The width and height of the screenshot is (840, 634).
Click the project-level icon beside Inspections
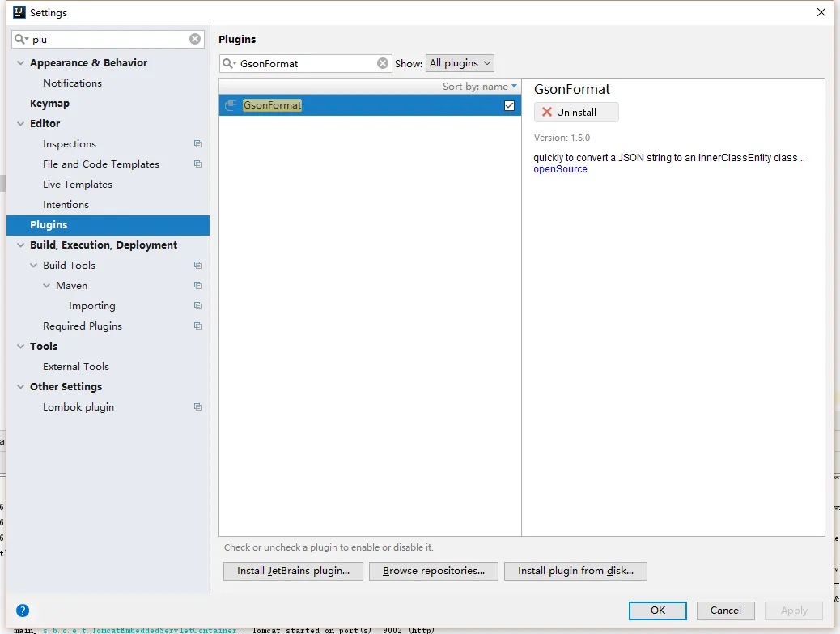click(x=197, y=143)
